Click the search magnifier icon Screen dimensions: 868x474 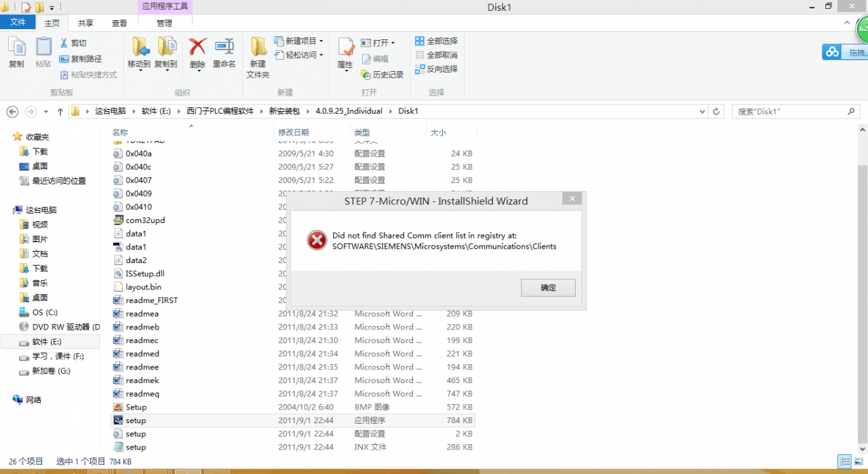point(852,111)
